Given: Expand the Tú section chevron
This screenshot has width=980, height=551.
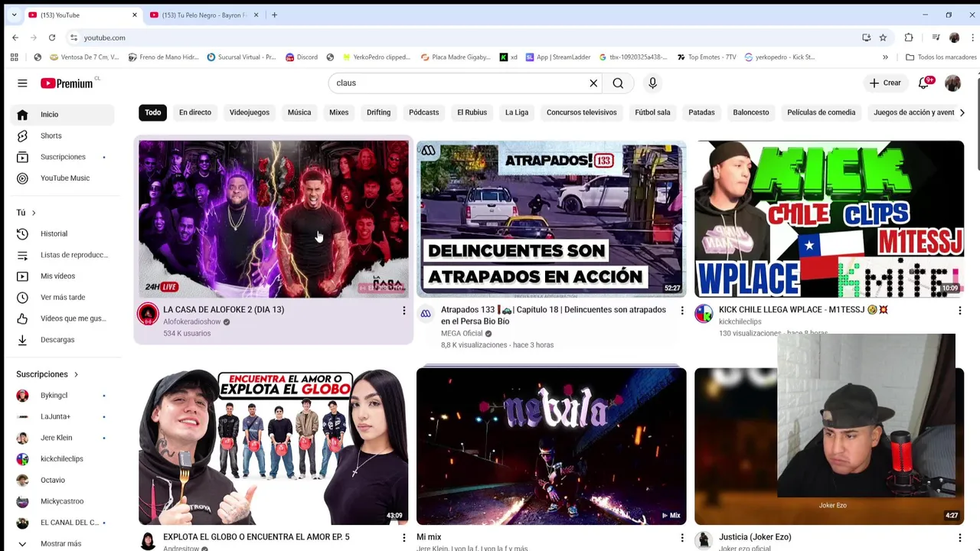Looking at the screenshot, I should click(34, 213).
